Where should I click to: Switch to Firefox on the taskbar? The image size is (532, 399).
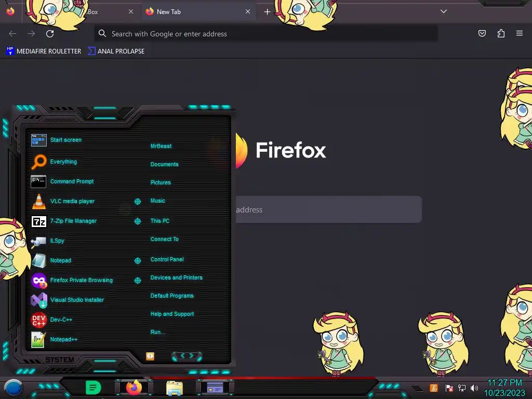[134, 387]
